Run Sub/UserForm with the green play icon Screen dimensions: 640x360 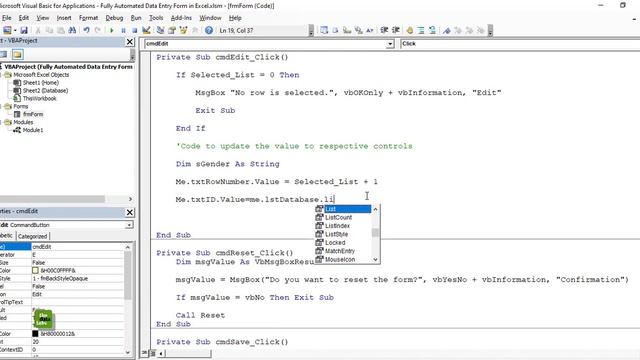pyautogui.click(x=111, y=30)
